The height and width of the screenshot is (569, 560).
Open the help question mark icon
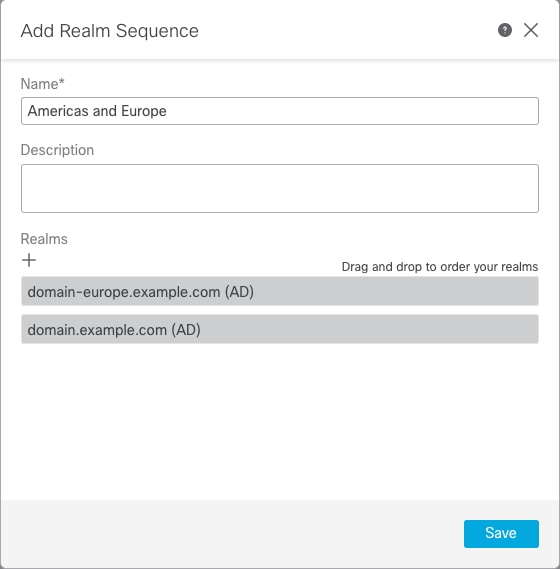[x=504, y=30]
